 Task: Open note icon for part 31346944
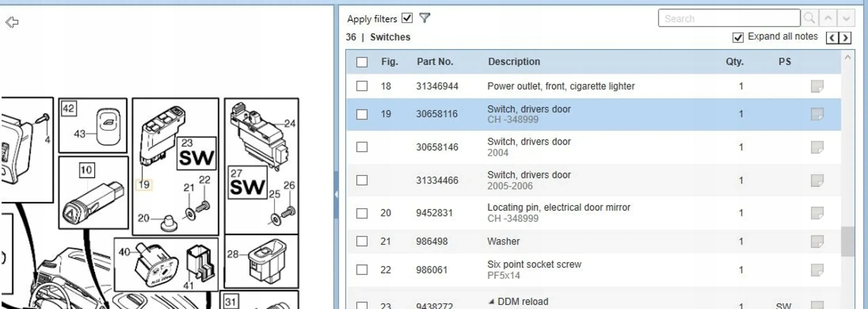click(817, 86)
